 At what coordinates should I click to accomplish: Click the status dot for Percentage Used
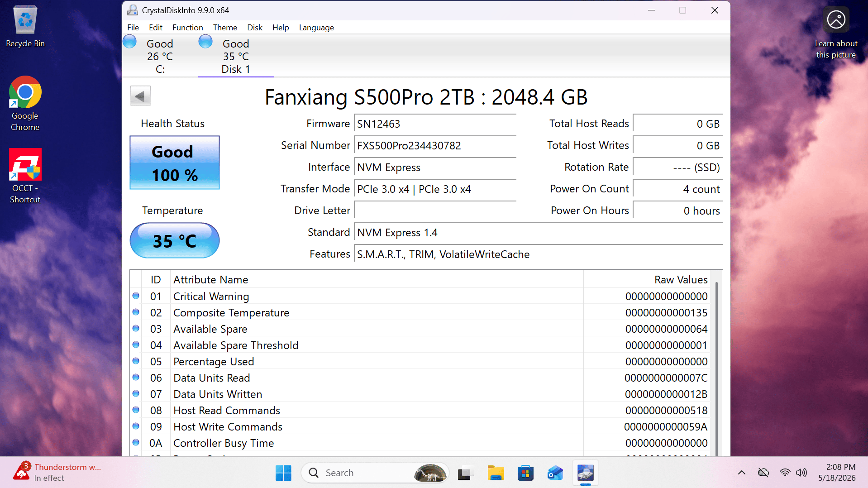pyautogui.click(x=136, y=361)
